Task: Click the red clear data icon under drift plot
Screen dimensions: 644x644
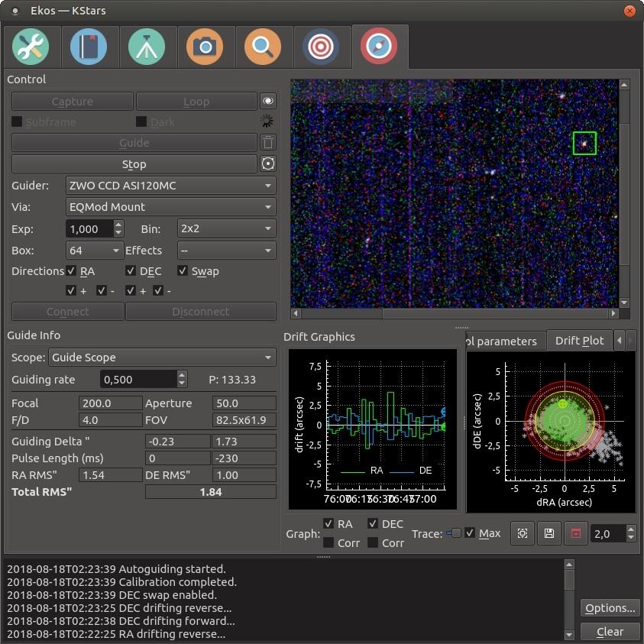Action: click(575, 533)
